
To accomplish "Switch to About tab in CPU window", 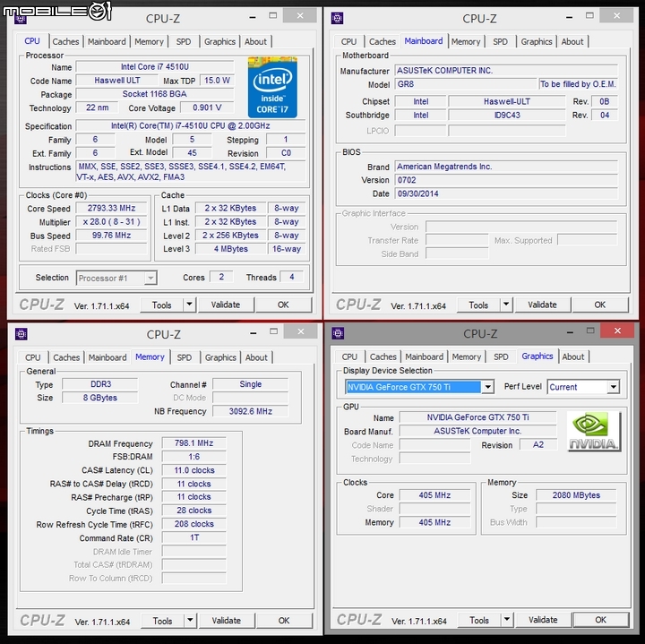I will pos(255,41).
